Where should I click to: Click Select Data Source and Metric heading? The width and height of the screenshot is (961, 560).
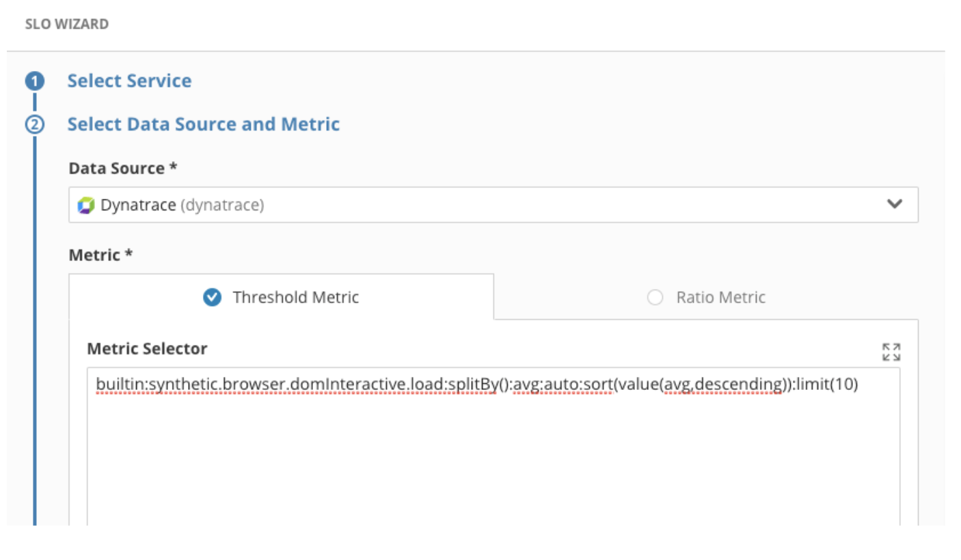point(204,124)
